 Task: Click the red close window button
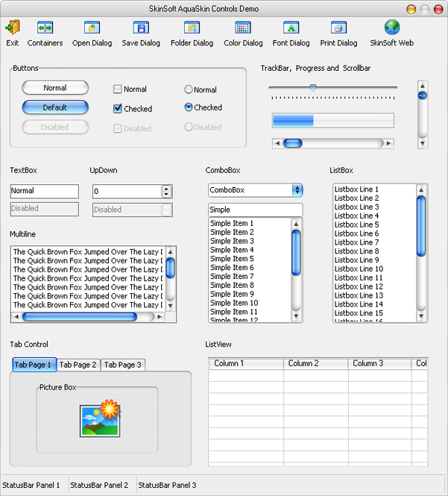click(x=438, y=10)
